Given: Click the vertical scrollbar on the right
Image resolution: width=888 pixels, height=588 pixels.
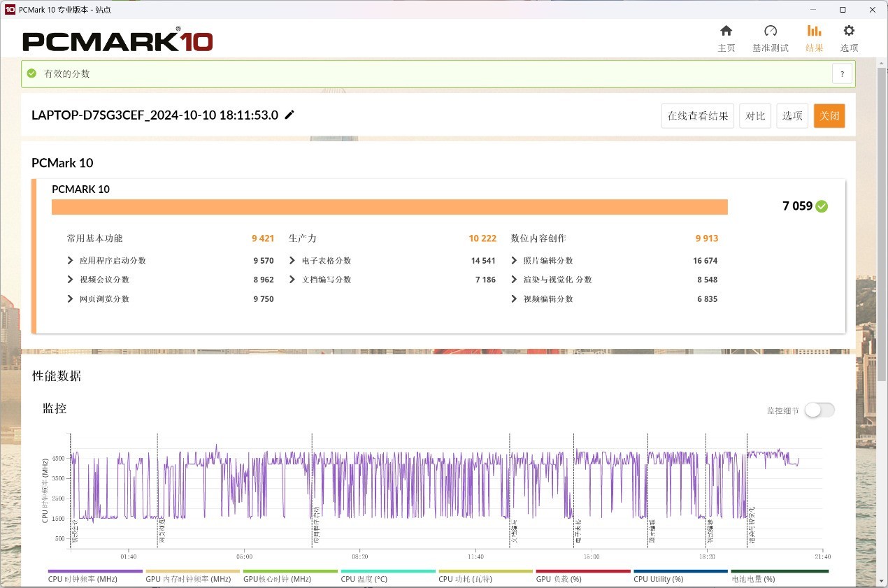Looking at the screenshot, I should [x=882, y=210].
